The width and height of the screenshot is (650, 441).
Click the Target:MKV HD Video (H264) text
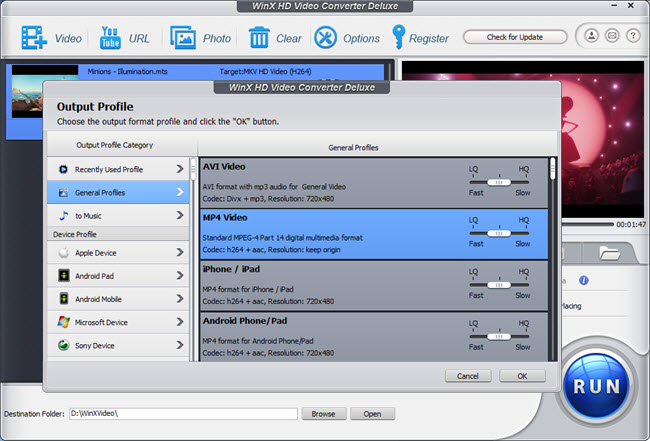pyautogui.click(x=265, y=71)
